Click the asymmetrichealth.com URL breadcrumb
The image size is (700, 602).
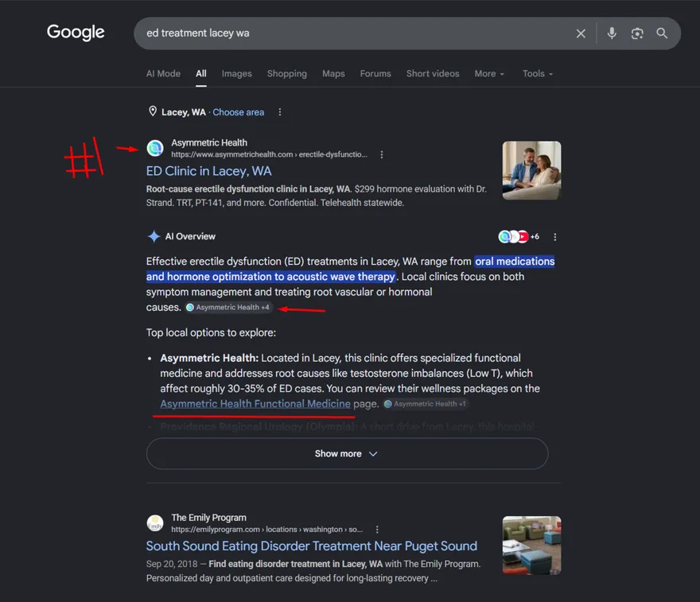[269, 154]
